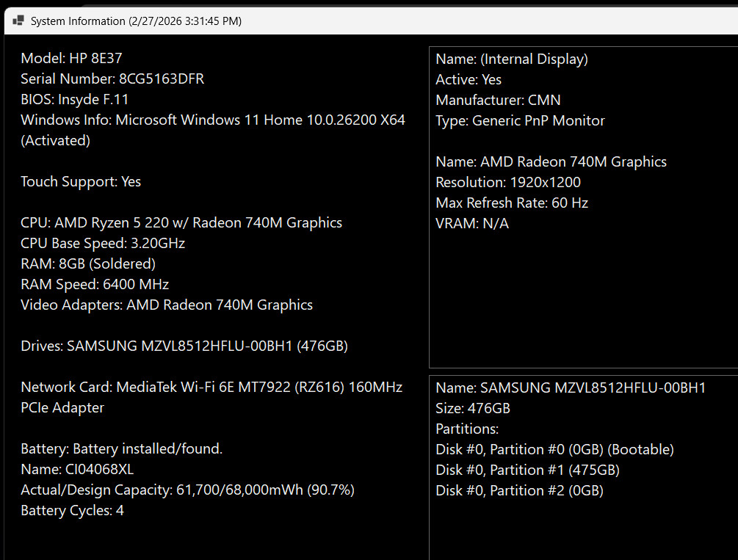
Task: Click the System Information title text
Action: tap(136, 21)
